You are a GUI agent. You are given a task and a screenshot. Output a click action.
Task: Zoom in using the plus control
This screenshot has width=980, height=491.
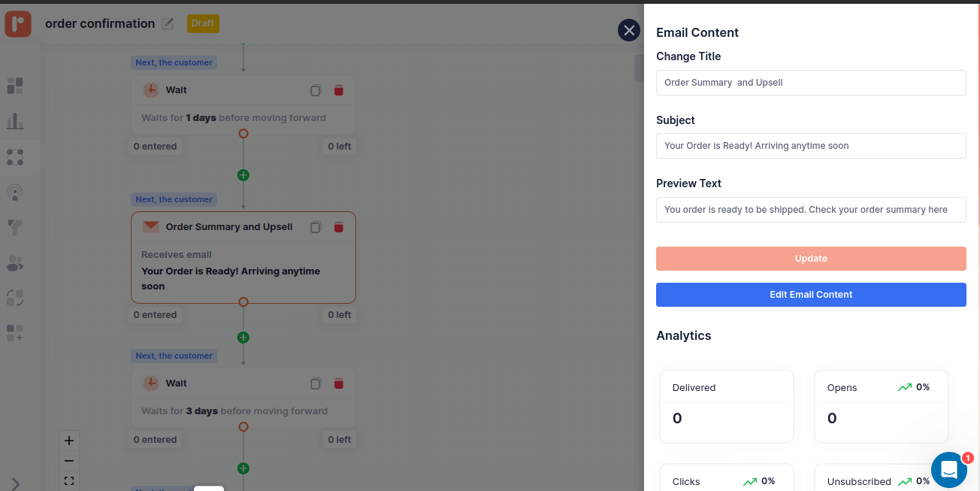point(68,440)
